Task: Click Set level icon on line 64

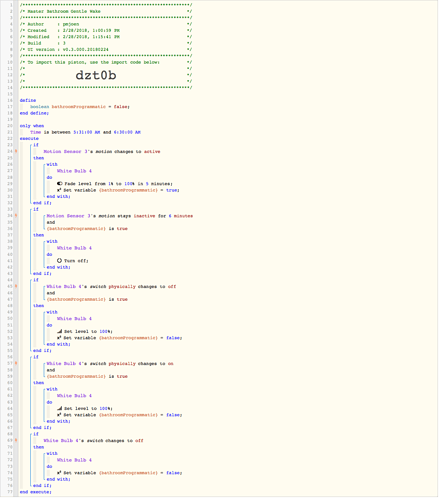Action: [x=59, y=408]
